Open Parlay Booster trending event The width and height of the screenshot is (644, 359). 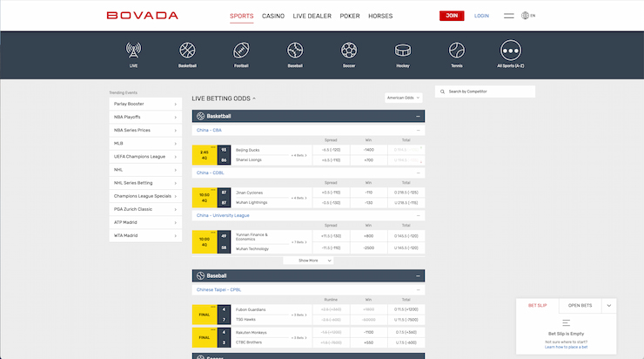145,104
